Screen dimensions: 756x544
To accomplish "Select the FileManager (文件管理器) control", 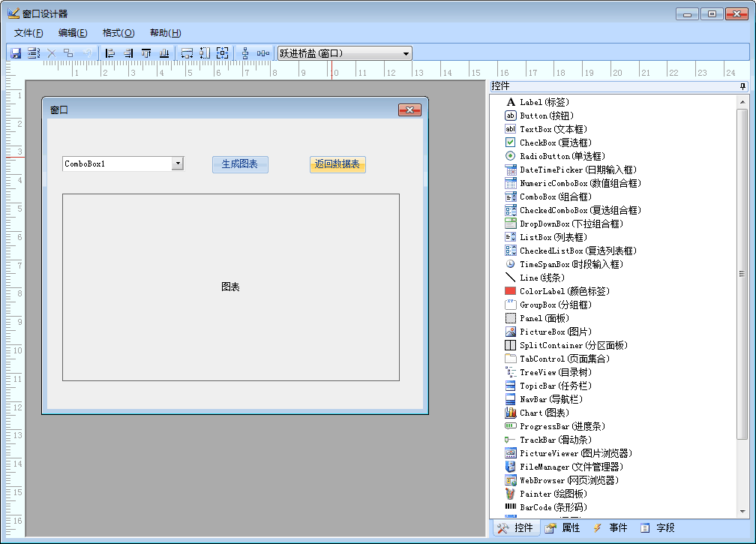I will 564,467.
